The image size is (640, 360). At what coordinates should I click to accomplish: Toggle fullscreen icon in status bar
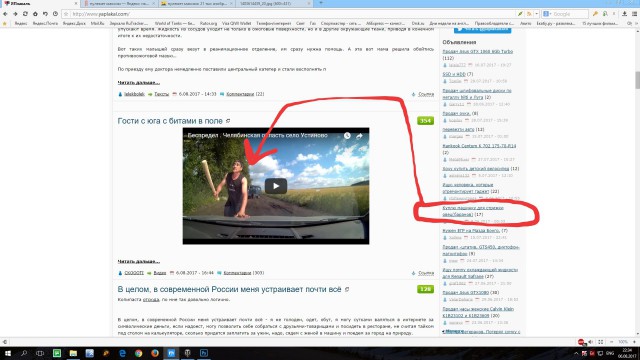pos(601,342)
